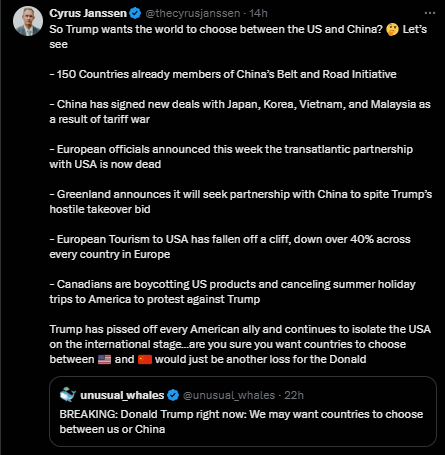Click the thinking face emoji

tap(392, 29)
